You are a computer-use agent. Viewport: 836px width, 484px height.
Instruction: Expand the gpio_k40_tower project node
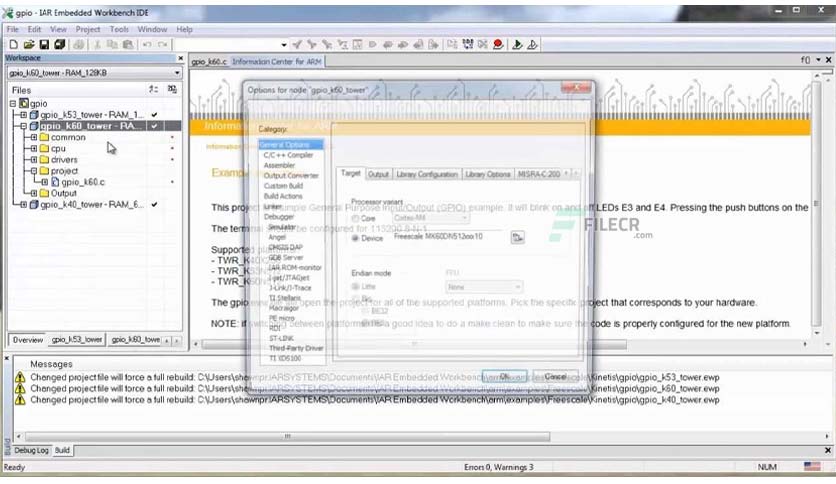pyautogui.click(x=23, y=204)
